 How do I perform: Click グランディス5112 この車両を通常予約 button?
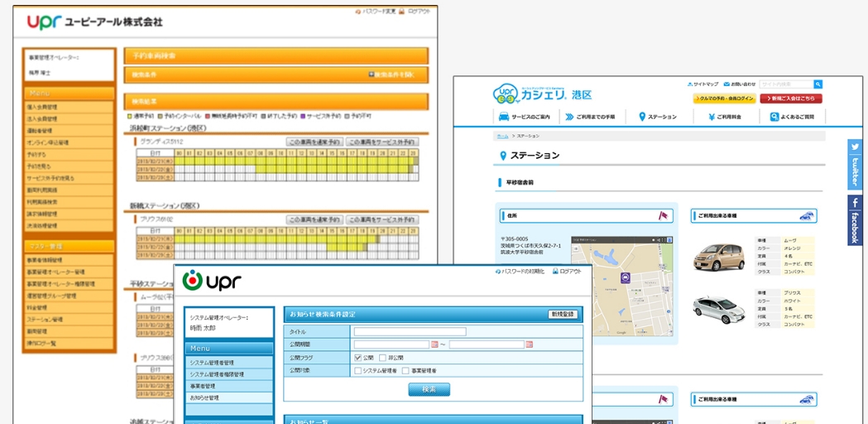tap(314, 142)
